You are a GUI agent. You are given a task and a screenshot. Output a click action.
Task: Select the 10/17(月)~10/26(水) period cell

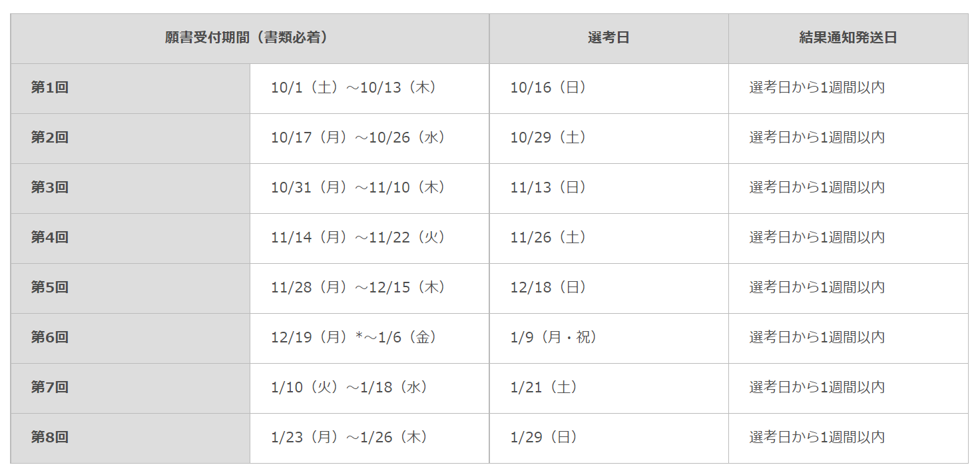click(x=369, y=139)
